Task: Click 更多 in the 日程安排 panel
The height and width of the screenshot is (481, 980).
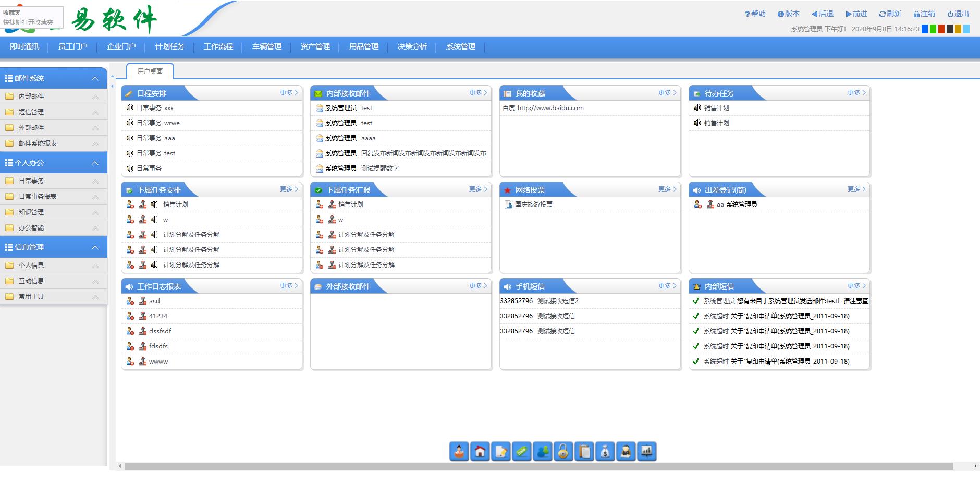Action: click(289, 93)
